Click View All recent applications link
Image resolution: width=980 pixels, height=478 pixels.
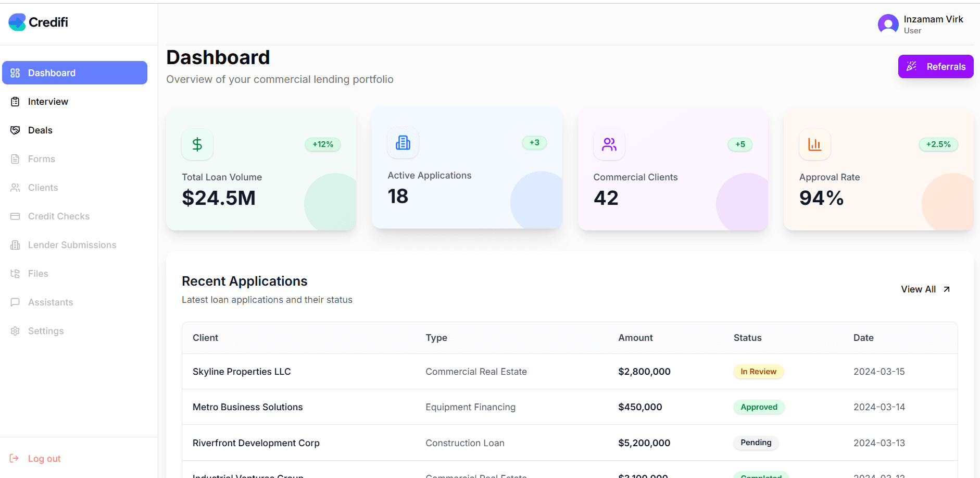[925, 289]
